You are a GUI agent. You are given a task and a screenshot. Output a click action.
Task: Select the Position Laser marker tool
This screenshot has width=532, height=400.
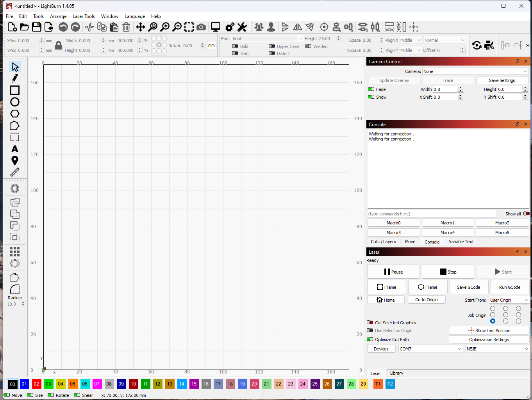15,160
